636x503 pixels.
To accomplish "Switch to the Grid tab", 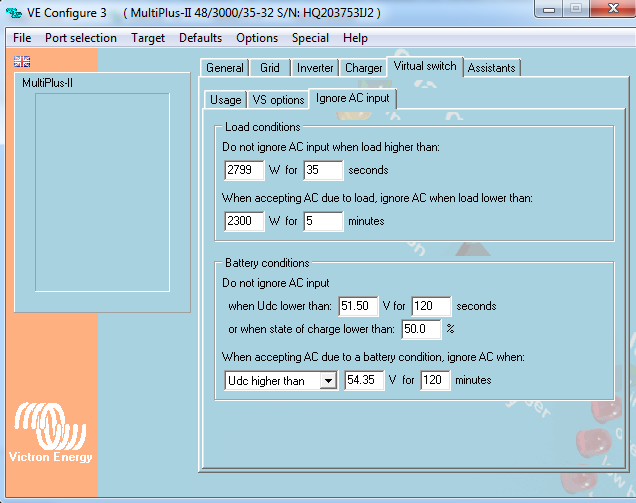I will (270, 68).
